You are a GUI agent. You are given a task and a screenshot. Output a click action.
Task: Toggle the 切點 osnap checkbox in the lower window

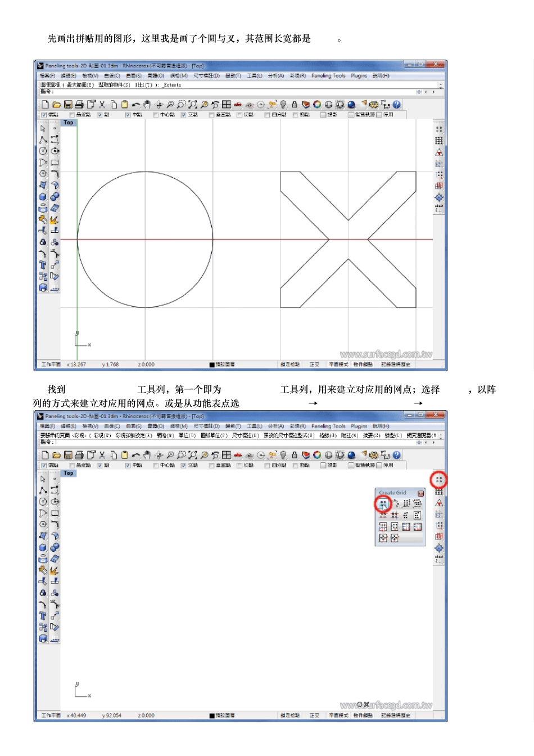239,465
